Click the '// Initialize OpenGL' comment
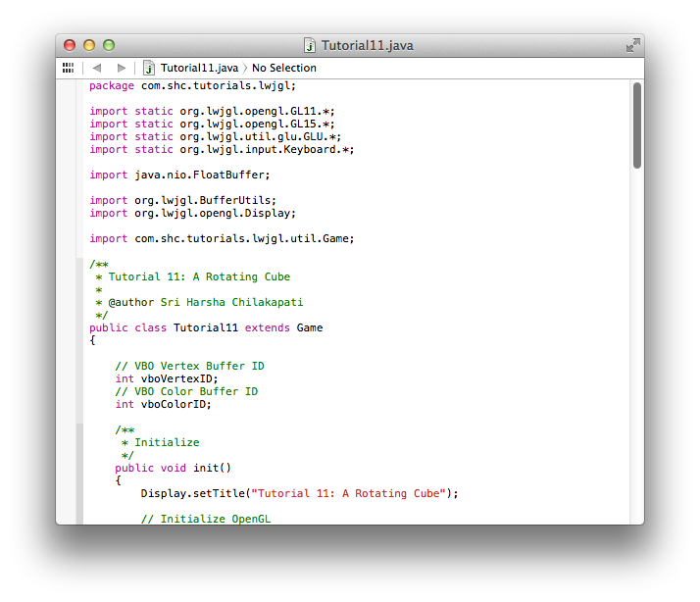This screenshot has width=700, height=602. coord(206,519)
